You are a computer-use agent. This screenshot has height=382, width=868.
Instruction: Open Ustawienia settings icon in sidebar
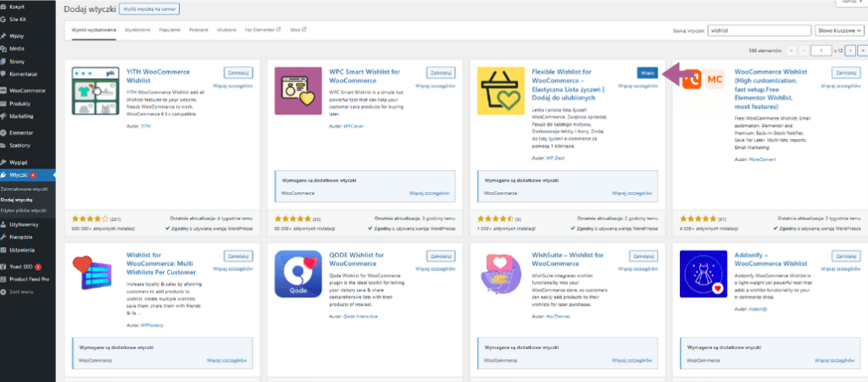click(x=4, y=250)
